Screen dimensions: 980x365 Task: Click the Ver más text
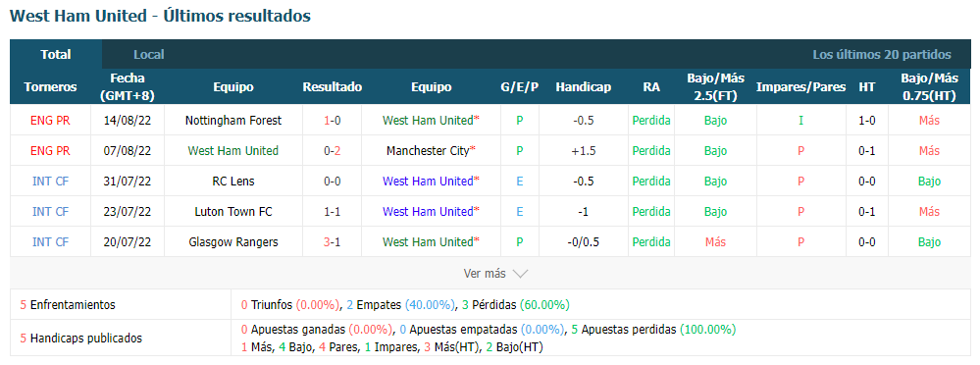point(485,273)
